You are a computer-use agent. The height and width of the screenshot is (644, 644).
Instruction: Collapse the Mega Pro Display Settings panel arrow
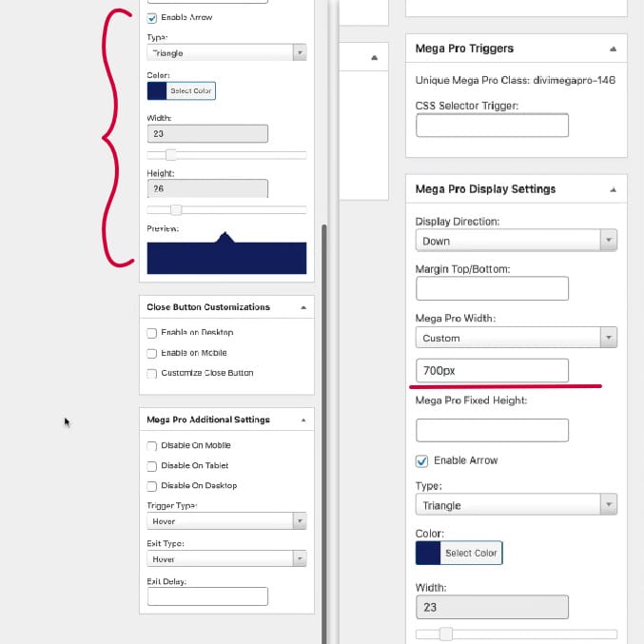tap(614, 189)
